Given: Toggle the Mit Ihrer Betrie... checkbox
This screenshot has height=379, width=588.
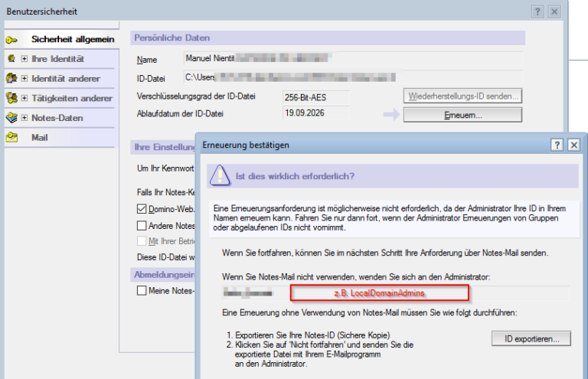Looking at the screenshot, I should (142, 240).
